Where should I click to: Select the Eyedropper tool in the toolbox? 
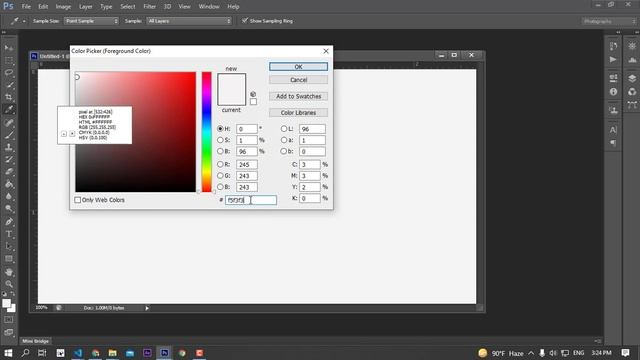pos(9,109)
